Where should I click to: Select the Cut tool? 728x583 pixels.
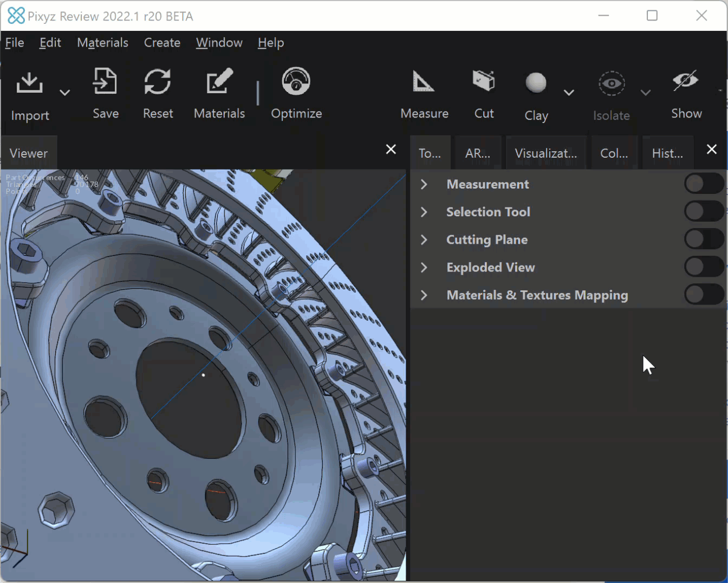tap(484, 81)
